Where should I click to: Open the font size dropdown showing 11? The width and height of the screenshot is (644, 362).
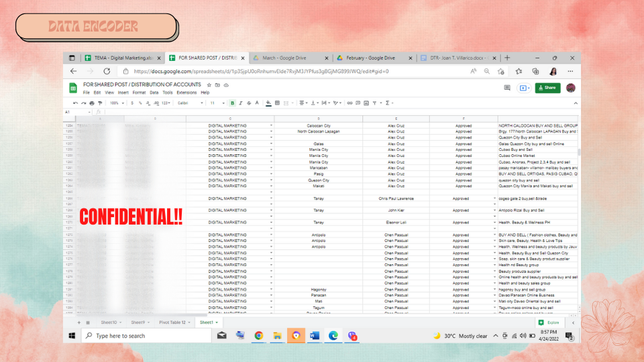[x=217, y=103]
